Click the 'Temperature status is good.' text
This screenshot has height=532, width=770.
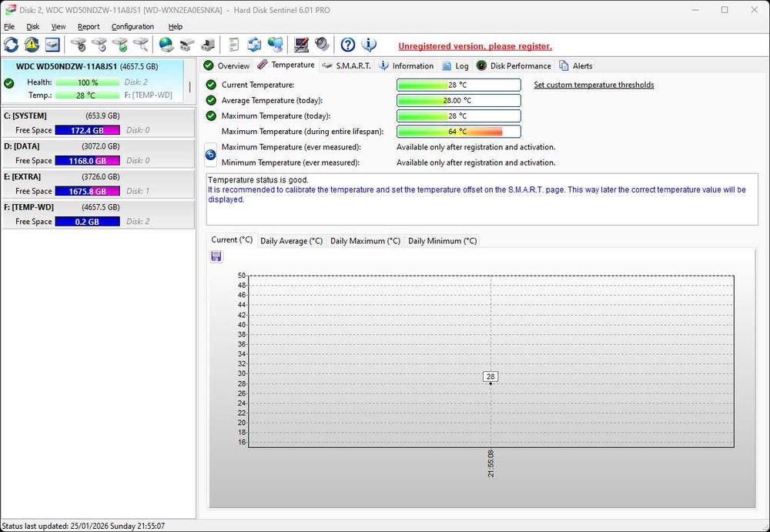[258, 180]
